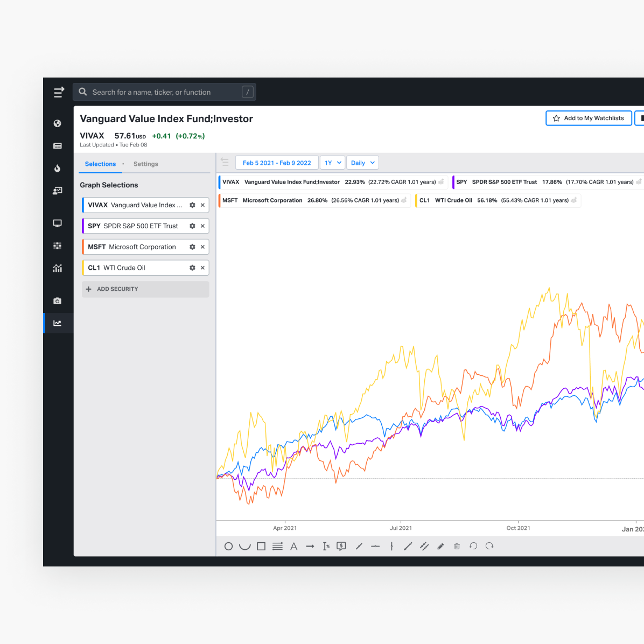
Task: Undo the last chart drawing
Action: click(473, 546)
